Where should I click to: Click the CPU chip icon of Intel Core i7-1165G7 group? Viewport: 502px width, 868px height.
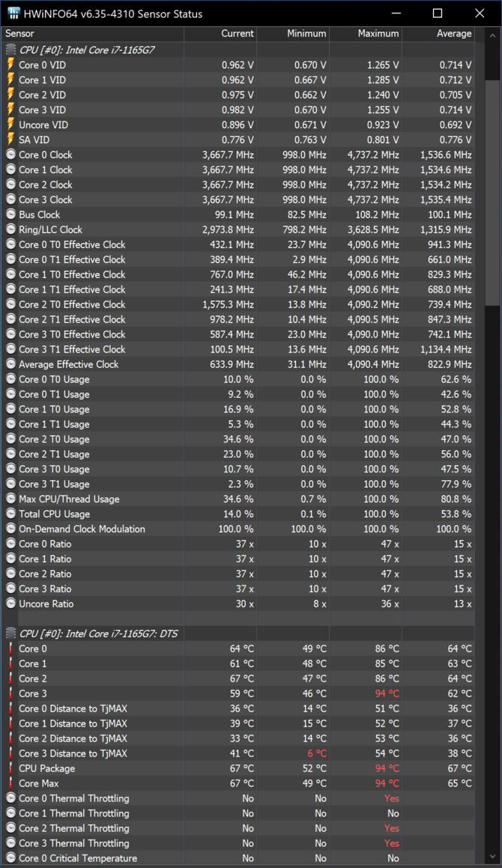pos(10,50)
